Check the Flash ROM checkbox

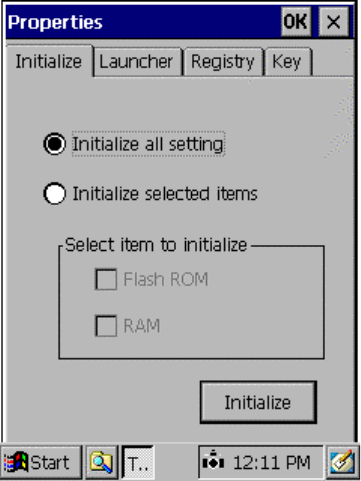tap(106, 279)
